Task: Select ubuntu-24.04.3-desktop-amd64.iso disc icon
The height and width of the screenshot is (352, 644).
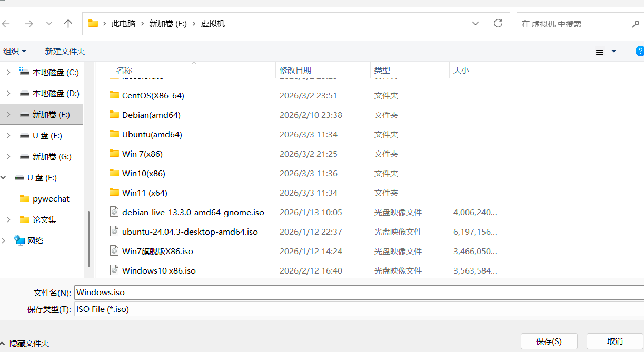Action: click(x=114, y=231)
